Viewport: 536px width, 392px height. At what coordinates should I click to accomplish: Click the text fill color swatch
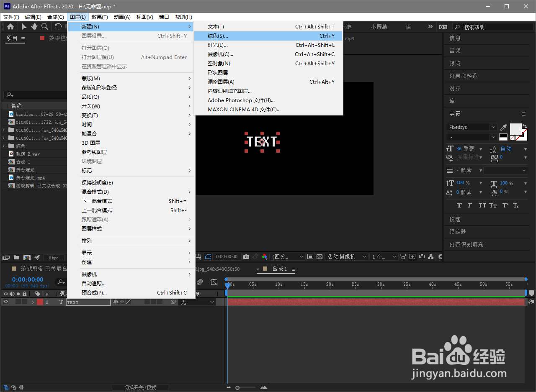pyautogui.click(x=515, y=129)
